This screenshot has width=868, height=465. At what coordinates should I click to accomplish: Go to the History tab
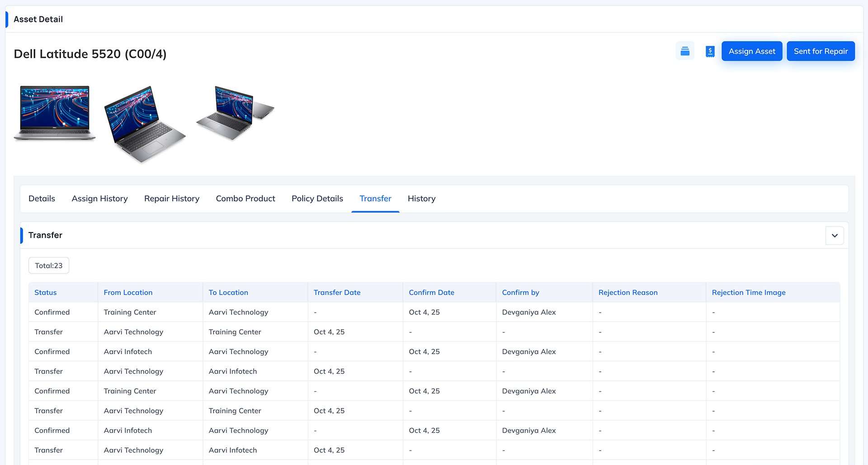pyautogui.click(x=421, y=199)
